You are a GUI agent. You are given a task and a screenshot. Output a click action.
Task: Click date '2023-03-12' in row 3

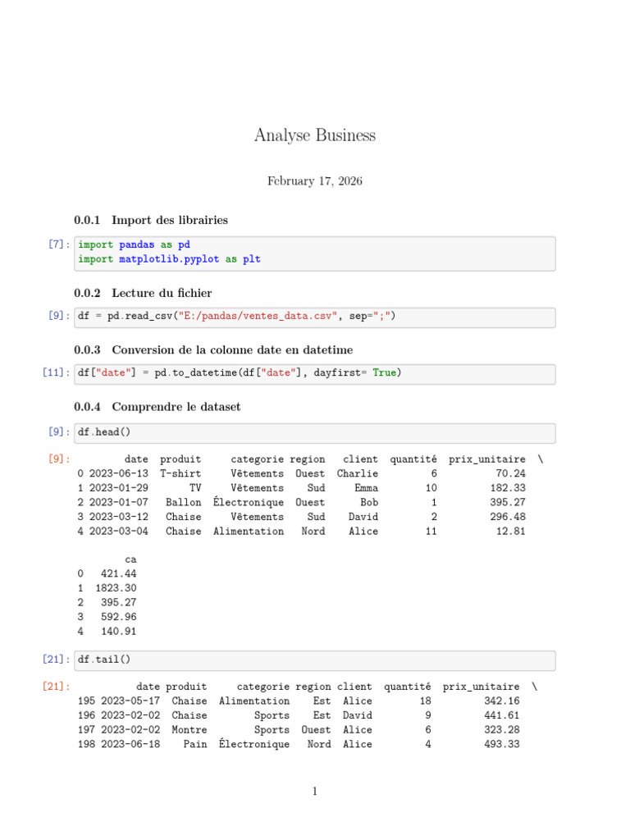pyautogui.click(x=118, y=517)
